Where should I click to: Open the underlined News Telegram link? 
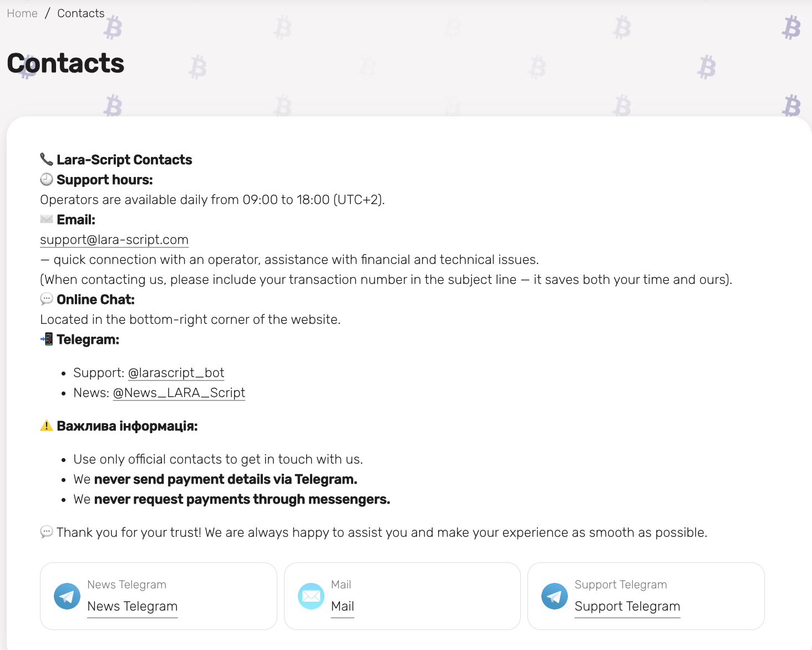click(133, 606)
